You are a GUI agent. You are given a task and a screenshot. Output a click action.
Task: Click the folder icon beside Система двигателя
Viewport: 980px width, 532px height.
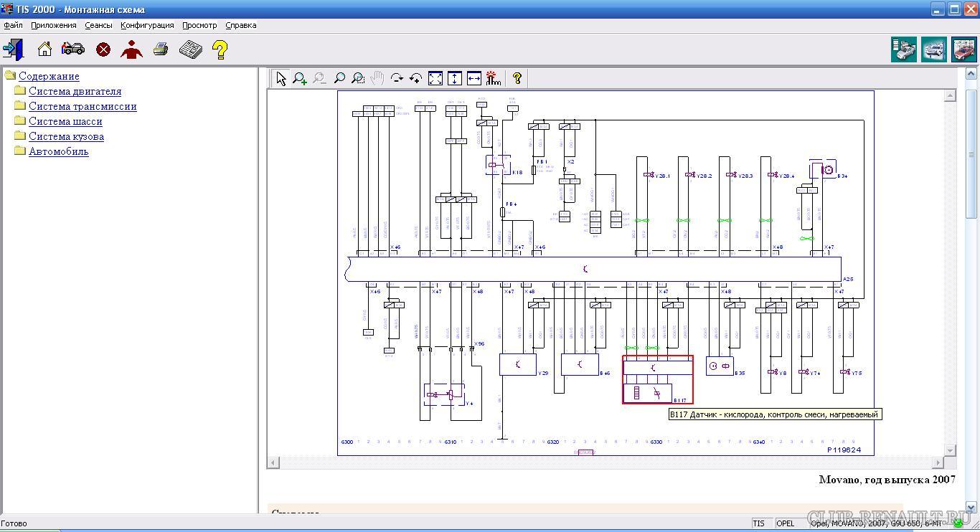point(20,90)
